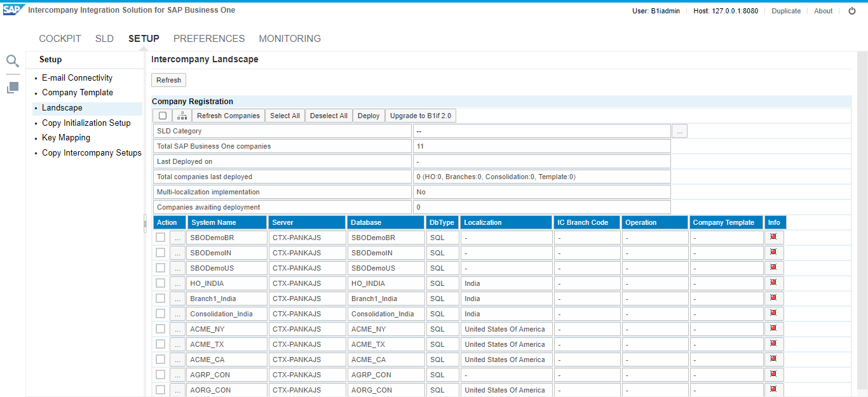The height and width of the screenshot is (397, 868).
Task: Open the ellipsis action menu for SBODemoUS
Action: coord(177,268)
